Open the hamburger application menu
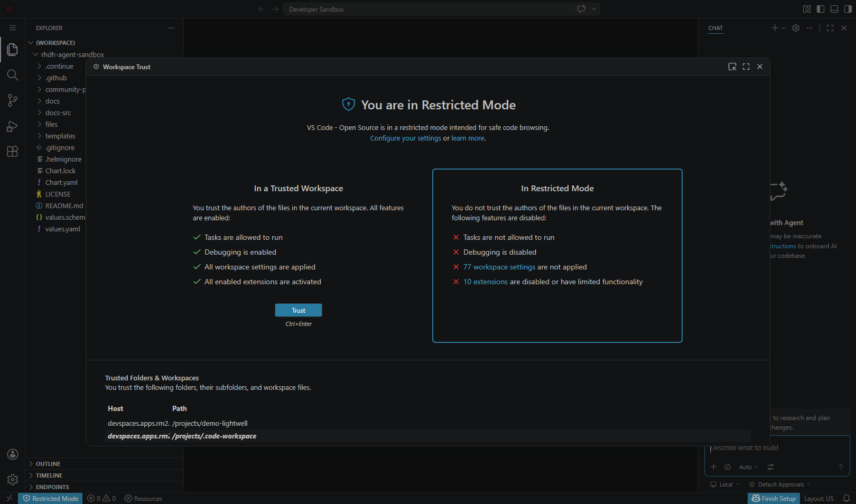 [x=13, y=28]
